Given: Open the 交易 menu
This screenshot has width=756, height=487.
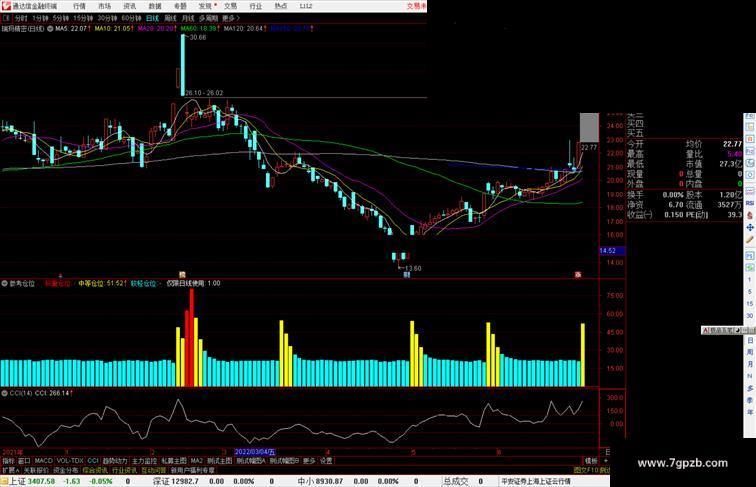Looking at the screenshot, I should (x=230, y=6).
